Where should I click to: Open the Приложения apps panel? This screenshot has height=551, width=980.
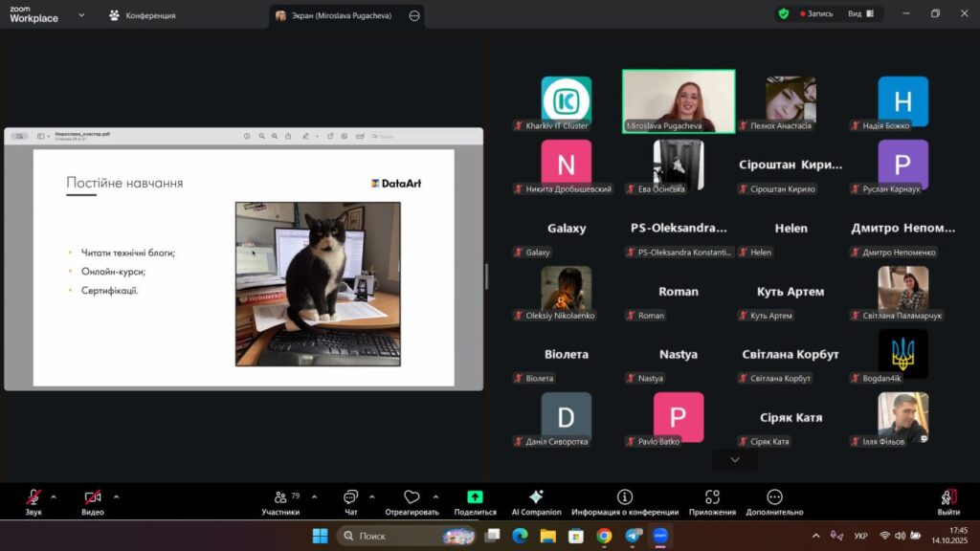(x=712, y=497)
